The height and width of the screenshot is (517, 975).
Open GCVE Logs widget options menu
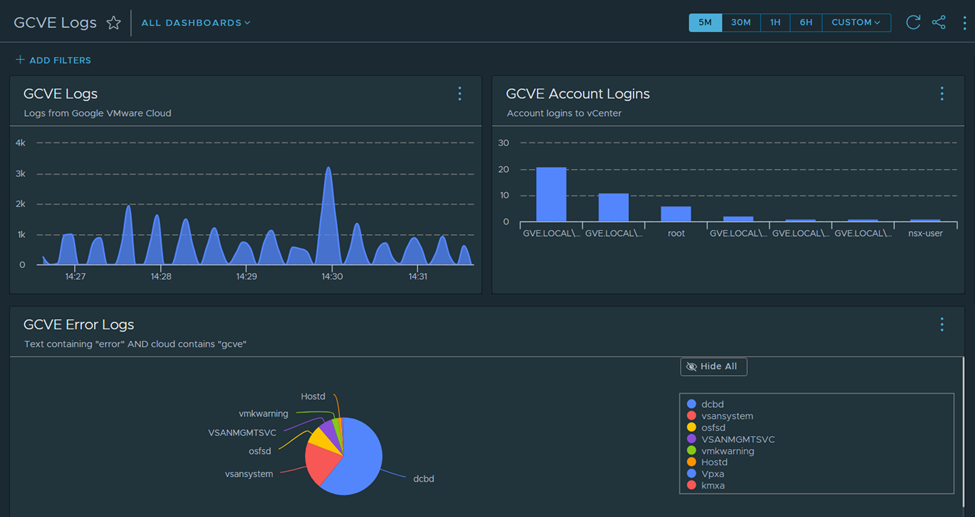tap(460, 94)
